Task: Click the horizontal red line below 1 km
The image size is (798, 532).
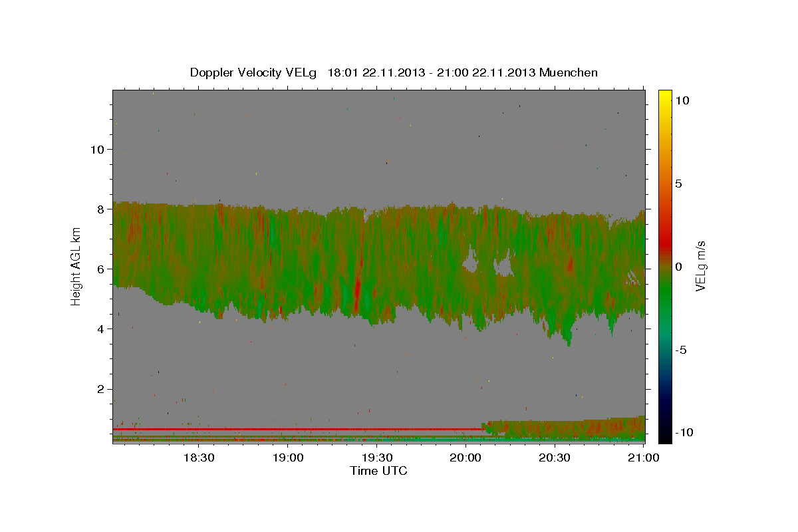Action: (x=297, y=429)
